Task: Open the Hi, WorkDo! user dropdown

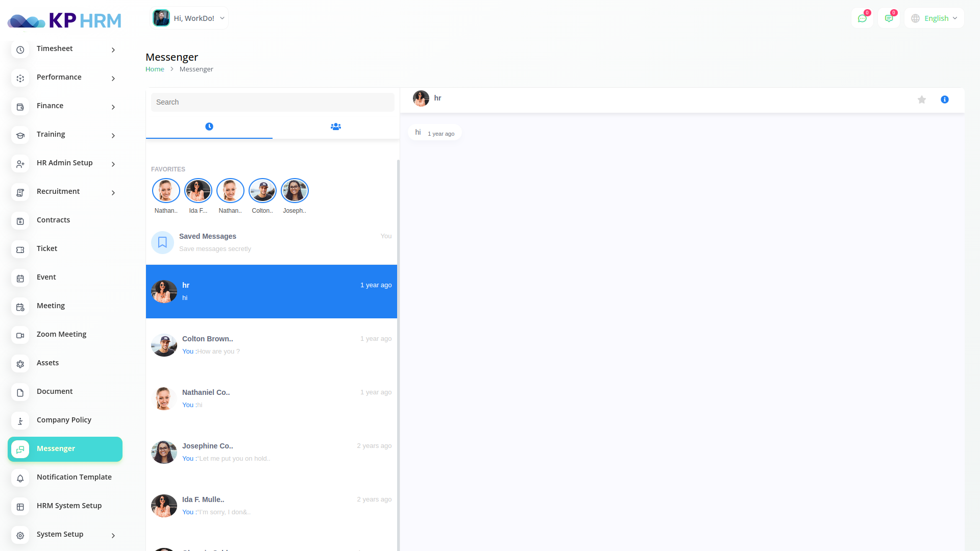Action: coord(189,18)
